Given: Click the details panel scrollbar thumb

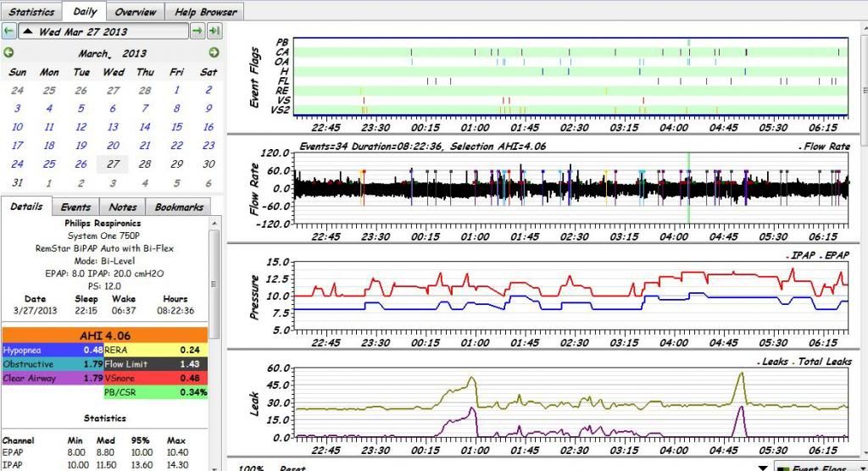Looking at the screenshot, I should [x=214, y=284].
